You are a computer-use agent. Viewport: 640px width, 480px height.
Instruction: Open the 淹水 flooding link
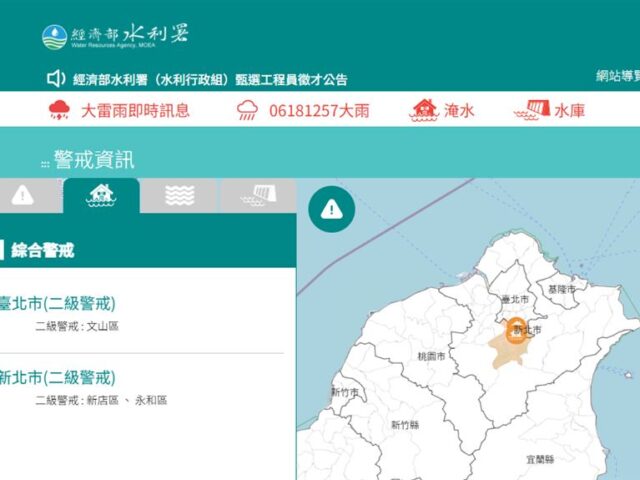(459, 111)
